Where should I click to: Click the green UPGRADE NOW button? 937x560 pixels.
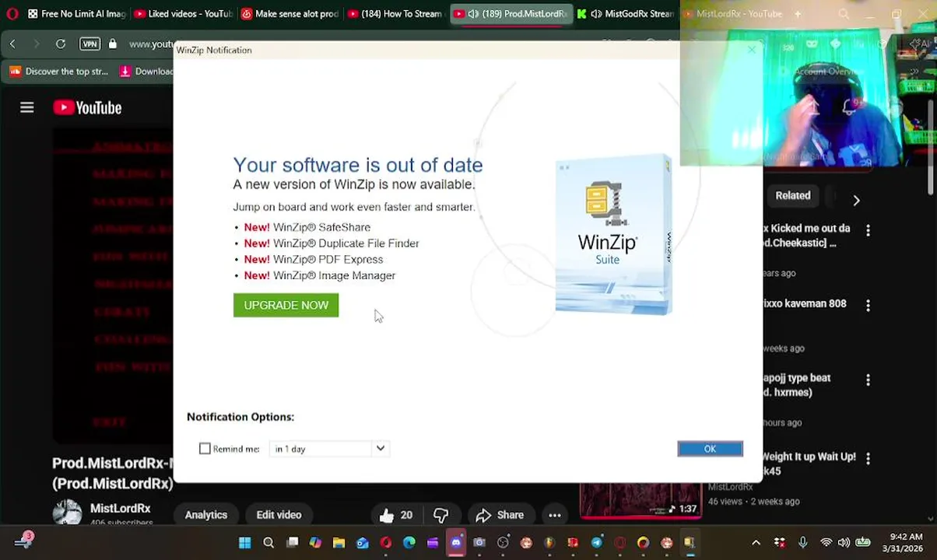[286, 305]
